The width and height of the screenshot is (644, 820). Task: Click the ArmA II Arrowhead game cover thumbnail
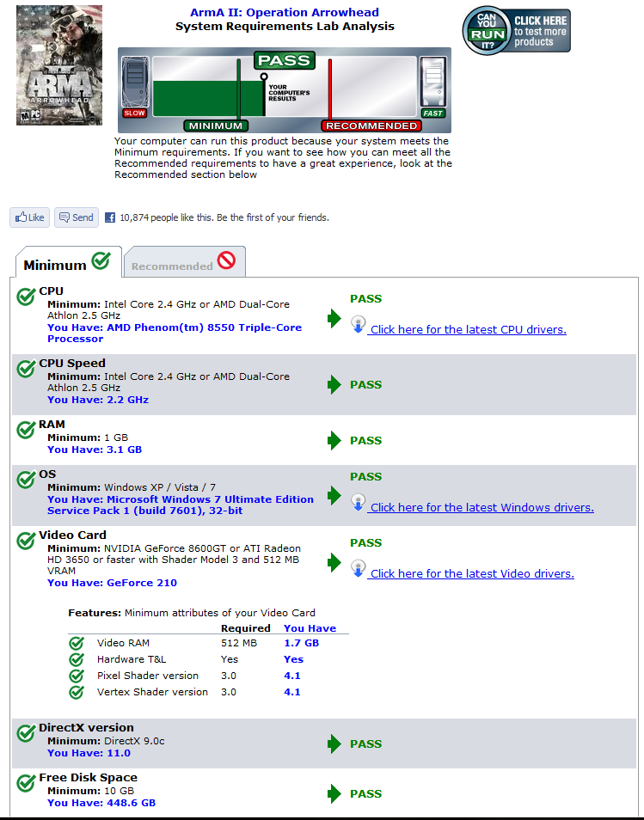tap(58, 65)
